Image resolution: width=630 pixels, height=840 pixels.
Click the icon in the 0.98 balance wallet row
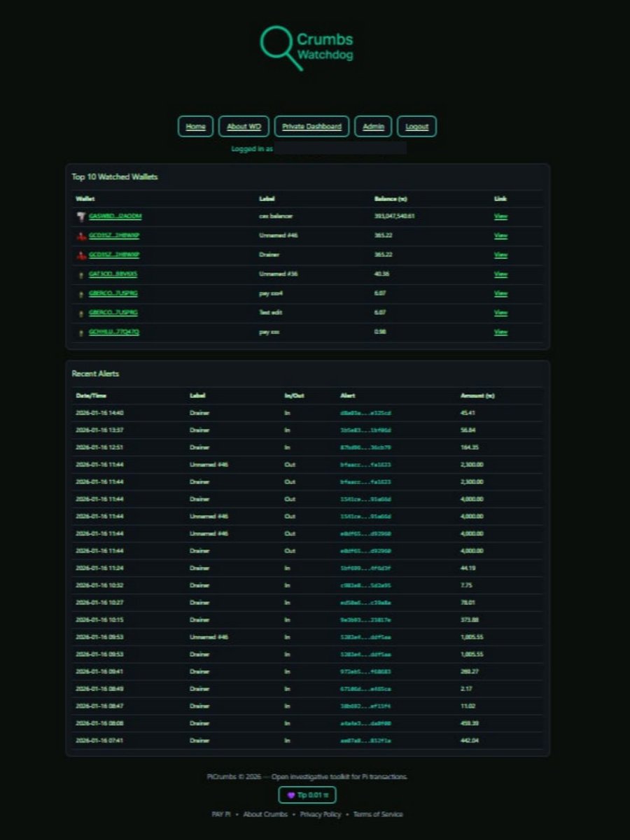point(81,332)
